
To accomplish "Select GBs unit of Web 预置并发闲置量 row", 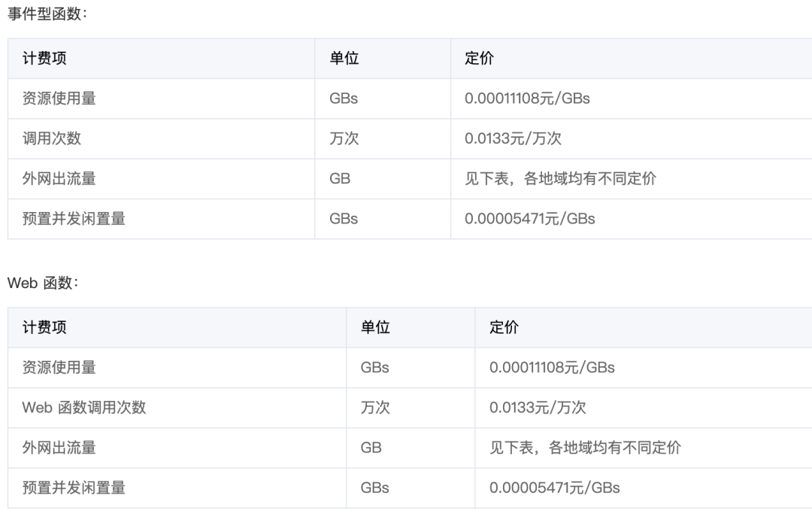I will point(375,487).
